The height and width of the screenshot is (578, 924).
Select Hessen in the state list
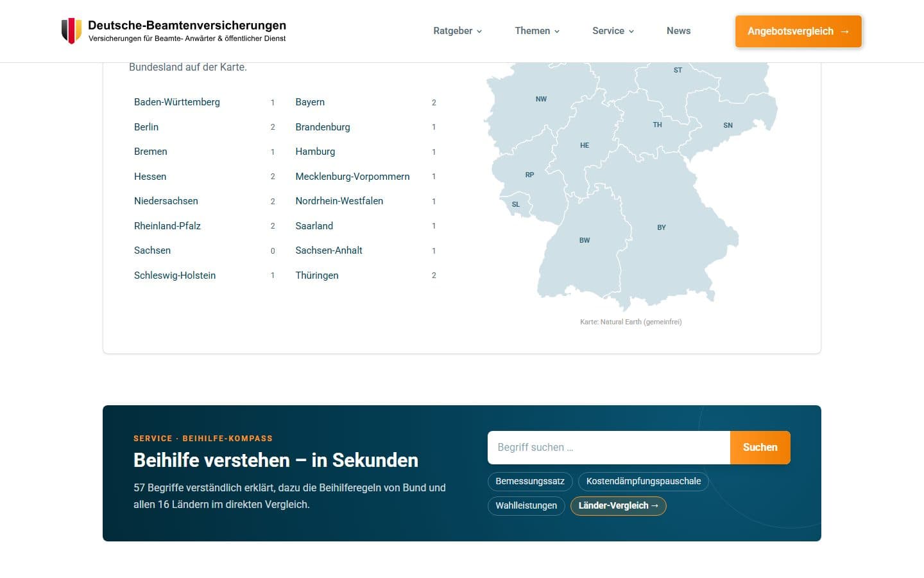click(204, 177)
